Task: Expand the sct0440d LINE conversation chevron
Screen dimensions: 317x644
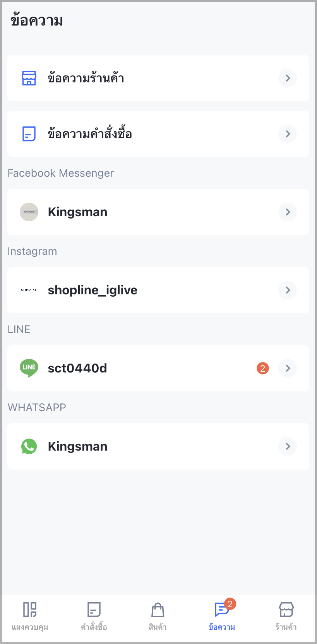Action: click(x=287, y=368)
